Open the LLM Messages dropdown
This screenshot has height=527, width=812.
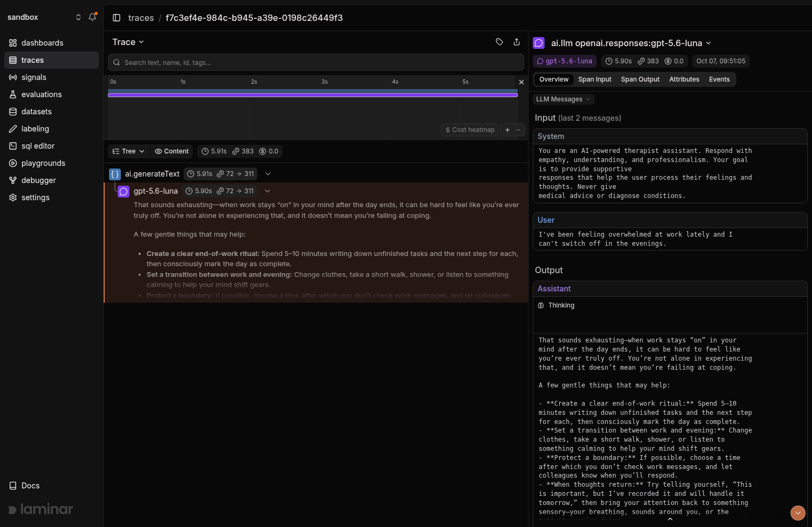pos(563,99)
